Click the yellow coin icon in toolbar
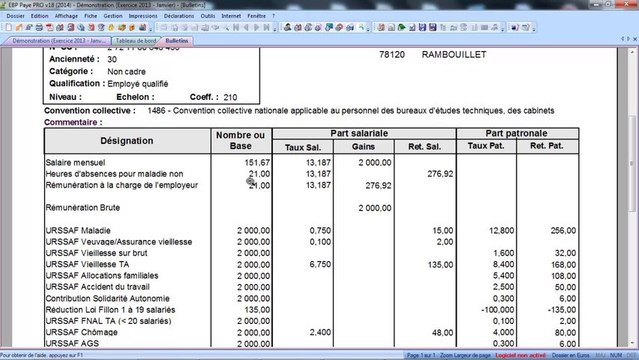Screen dimensions: 639x360 [111, 27]
